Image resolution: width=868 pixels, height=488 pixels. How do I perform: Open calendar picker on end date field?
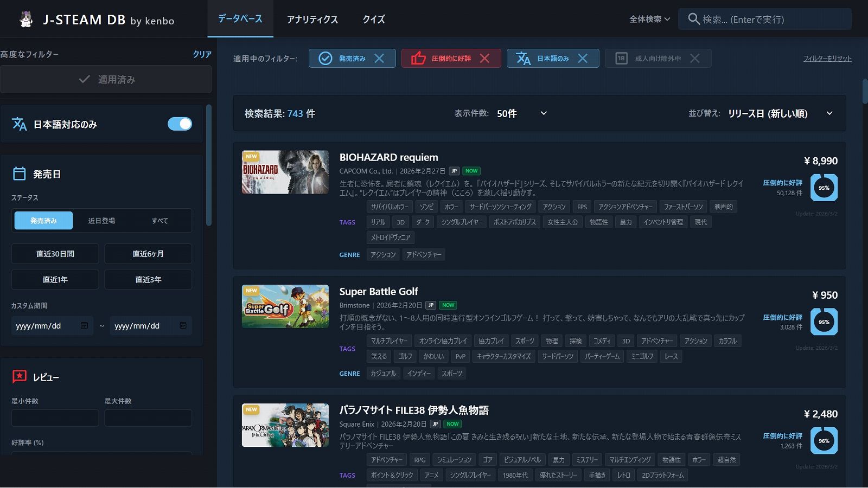(183, 326)
